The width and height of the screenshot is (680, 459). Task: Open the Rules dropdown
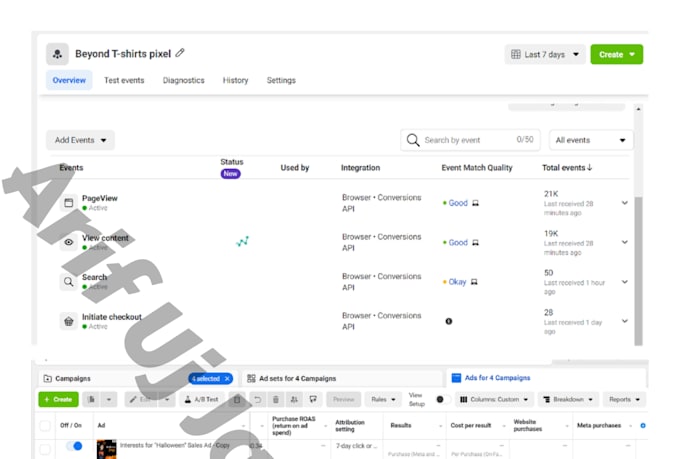pyautogui.click(x=383, y=399)
